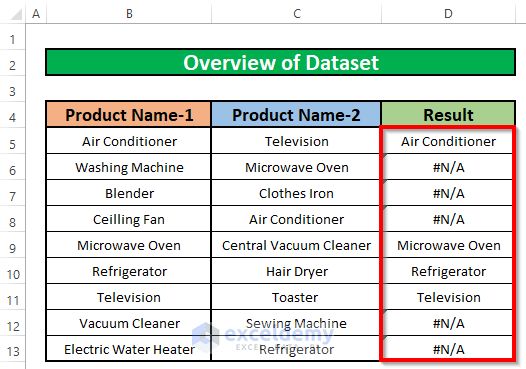Click 'Television' in Product Name-1 column
Image resolution: width=526 pixels, height=369 pixels.
[x=129, y=297]
